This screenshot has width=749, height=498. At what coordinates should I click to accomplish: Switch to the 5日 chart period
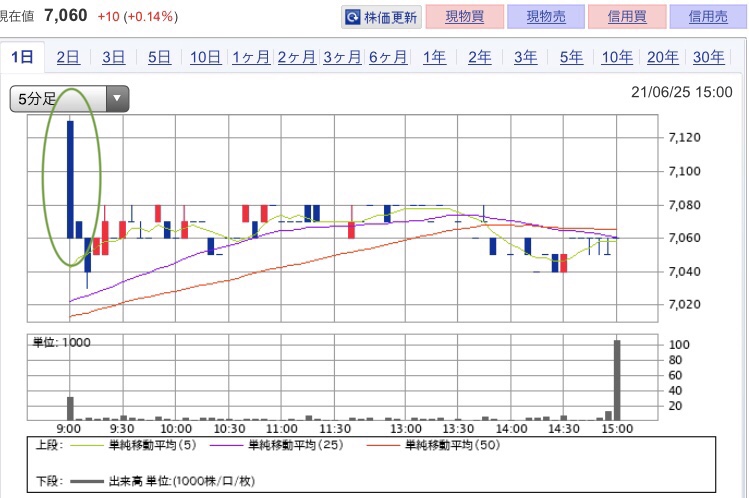159,57
